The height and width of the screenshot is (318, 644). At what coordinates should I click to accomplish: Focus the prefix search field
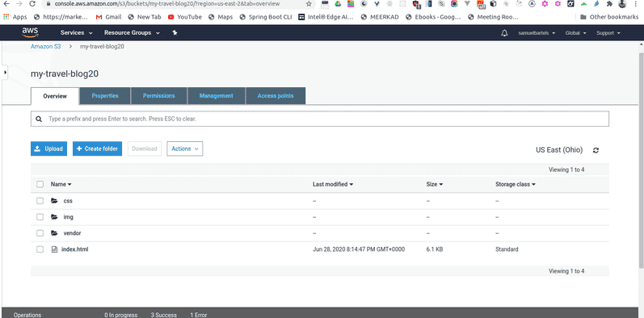(320, 119)
